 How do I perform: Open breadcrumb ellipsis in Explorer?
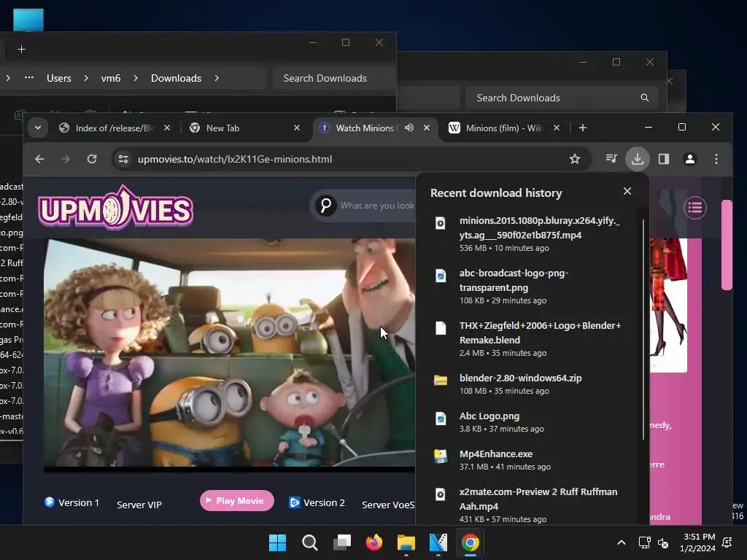29,77
